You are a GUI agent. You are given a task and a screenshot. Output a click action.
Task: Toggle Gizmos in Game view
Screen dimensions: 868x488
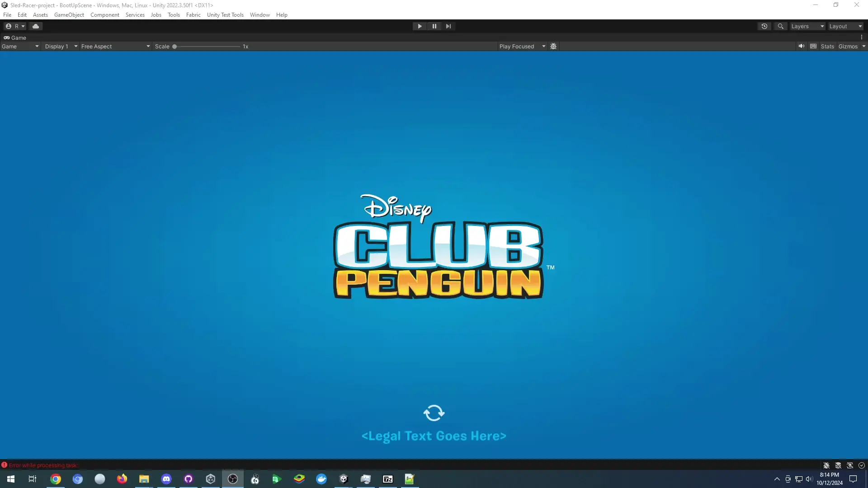(848, 46)
